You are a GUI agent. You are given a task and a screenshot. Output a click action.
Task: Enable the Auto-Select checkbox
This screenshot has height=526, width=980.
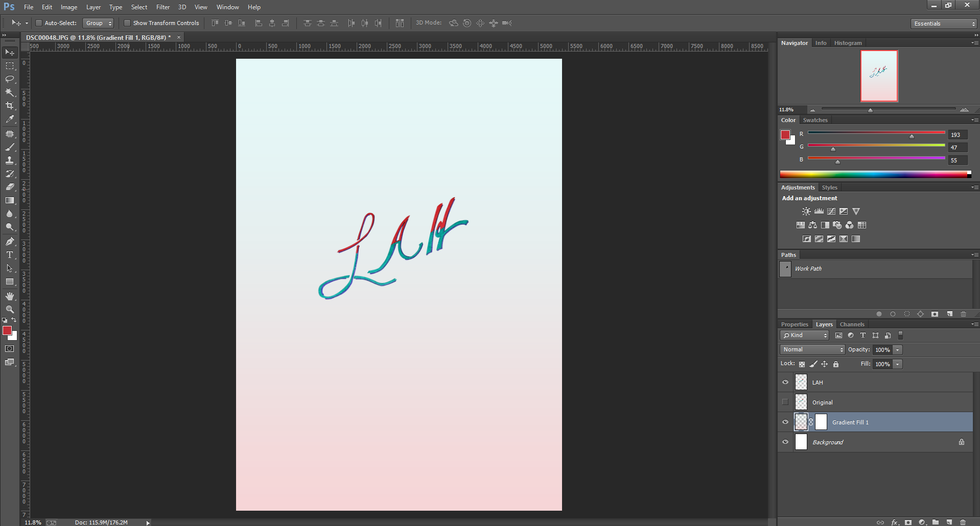coord(38,23)
